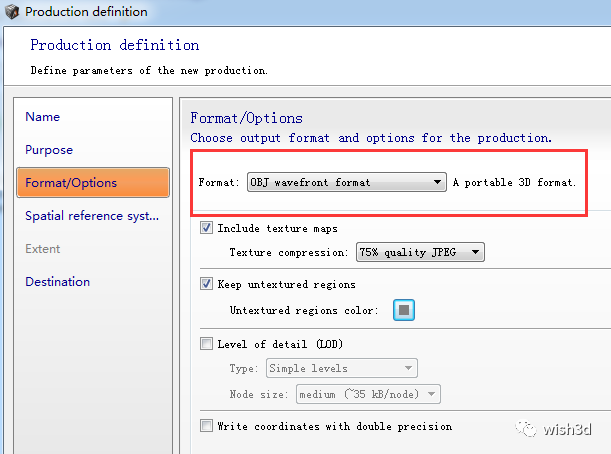Go to the Name step
Image resolution: width=611 pixels, height=454 pixels.
pos(42,117)
